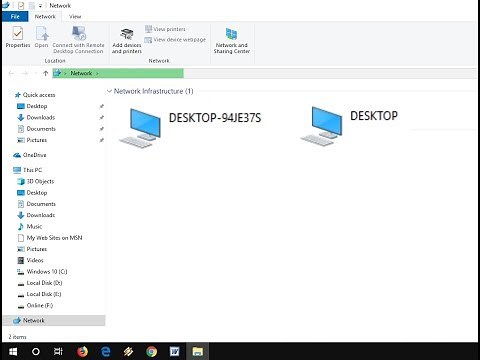Viewport: 480px width, 360px height.
Task: Open Local Disk (E:)
Action: coord(39,294)
